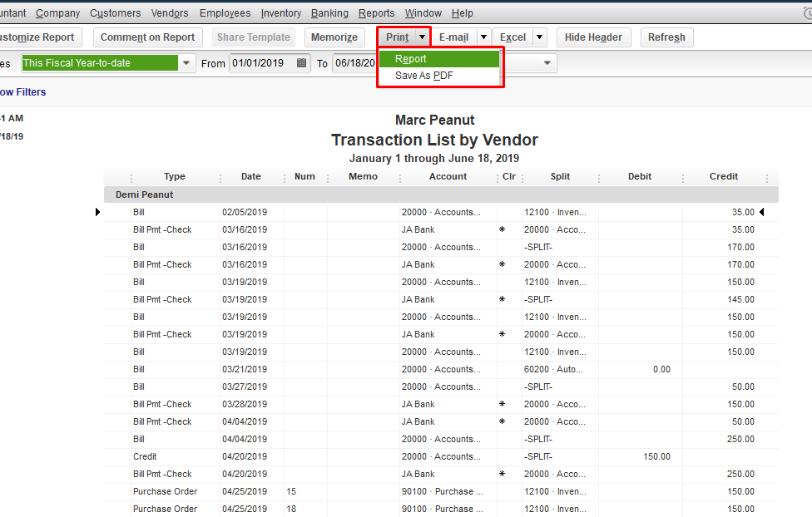Image resolution: width=812 pixels, height=517 pixels.
Task: Expand the Excel dropdown arrow
Action: pos(540,37)
